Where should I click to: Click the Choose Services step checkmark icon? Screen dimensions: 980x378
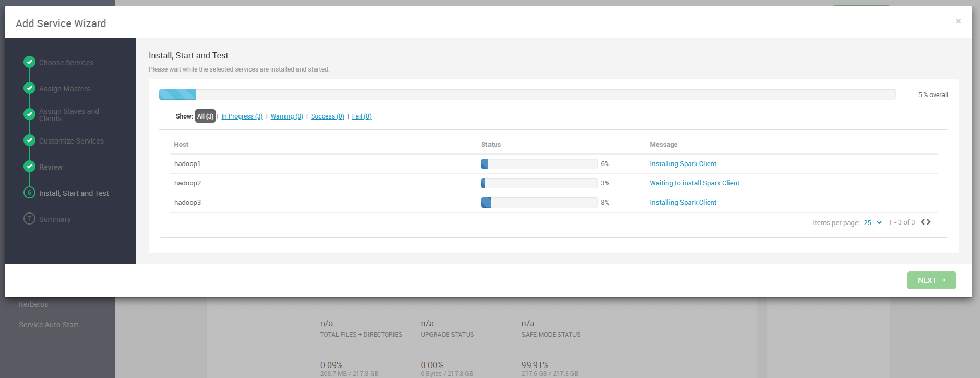click(x=30, y=62)
